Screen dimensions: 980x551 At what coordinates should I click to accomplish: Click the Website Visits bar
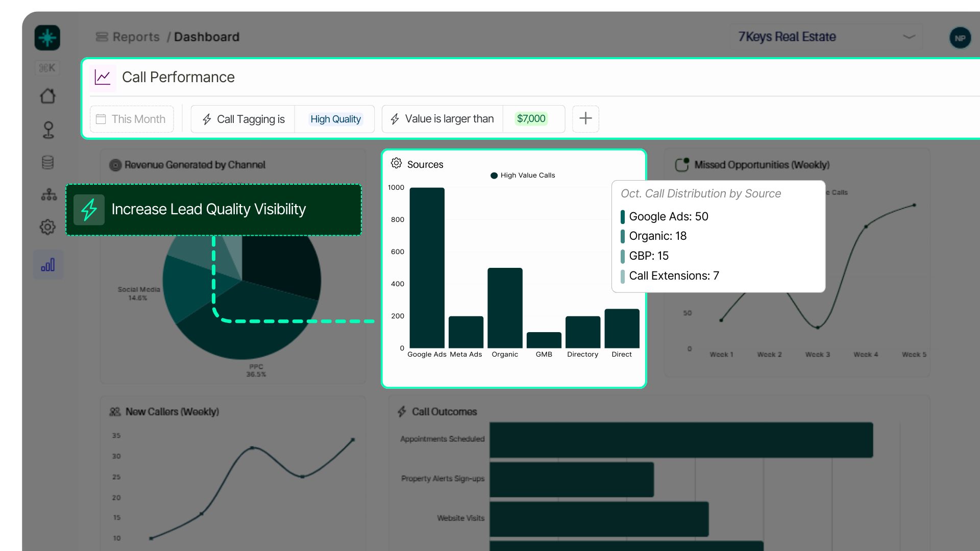(599, 519)
